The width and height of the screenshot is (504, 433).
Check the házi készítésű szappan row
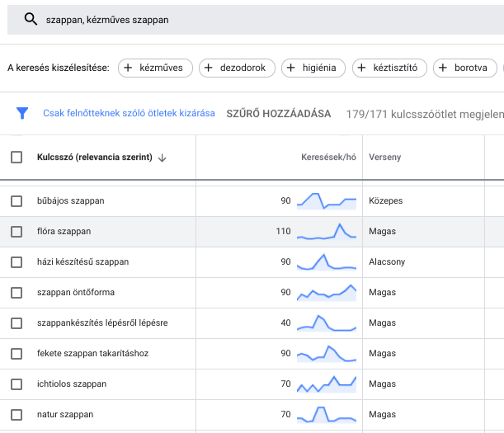(16, 262)
